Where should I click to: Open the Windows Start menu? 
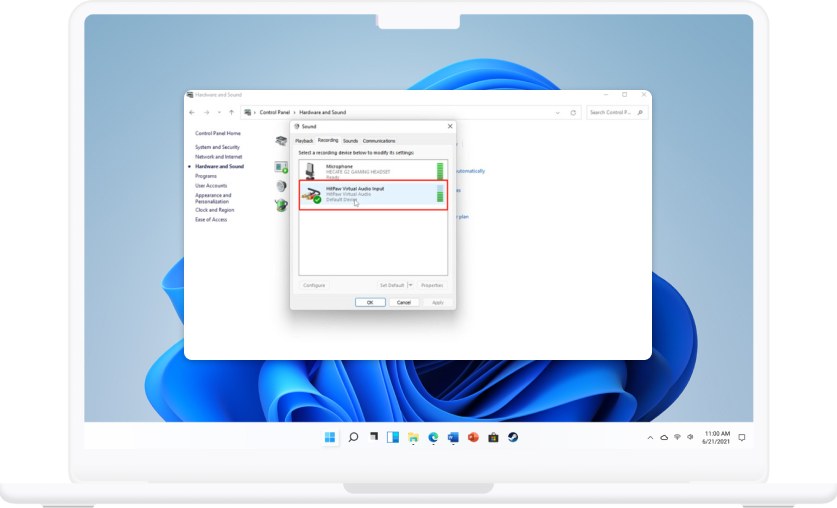[x=330, y=437]
